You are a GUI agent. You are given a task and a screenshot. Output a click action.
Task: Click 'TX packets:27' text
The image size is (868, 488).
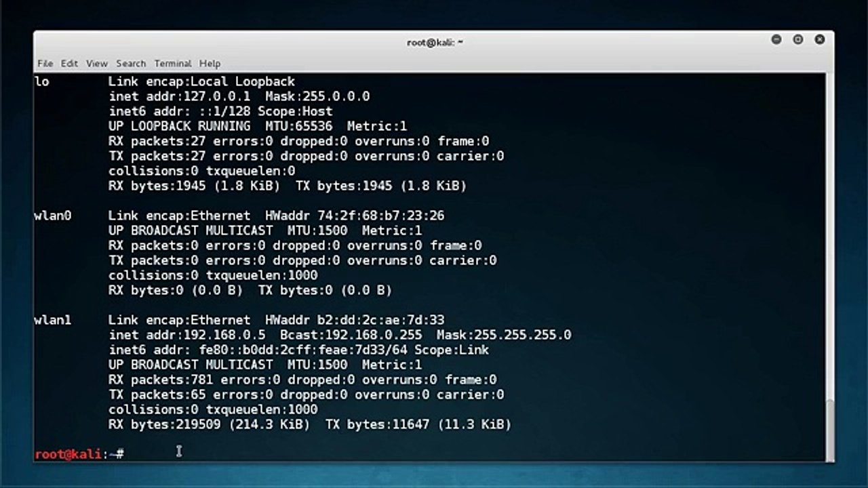(x=157, y=156)
